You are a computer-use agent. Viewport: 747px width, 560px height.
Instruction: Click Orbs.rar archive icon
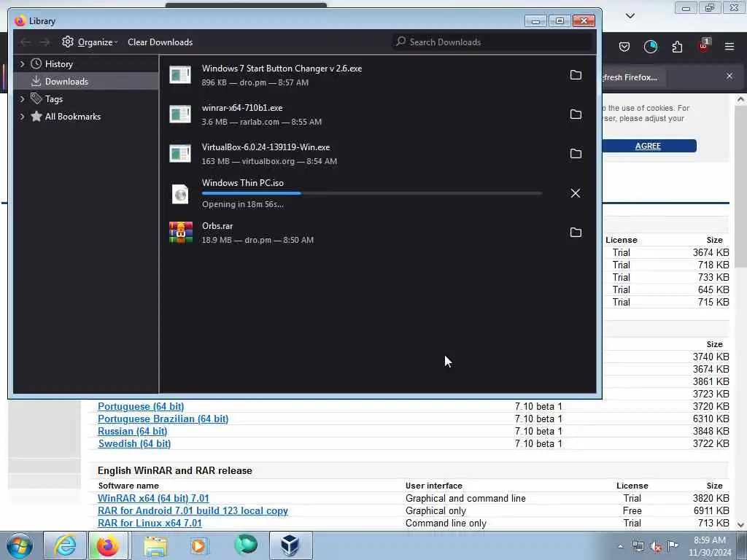click(181, 233)
